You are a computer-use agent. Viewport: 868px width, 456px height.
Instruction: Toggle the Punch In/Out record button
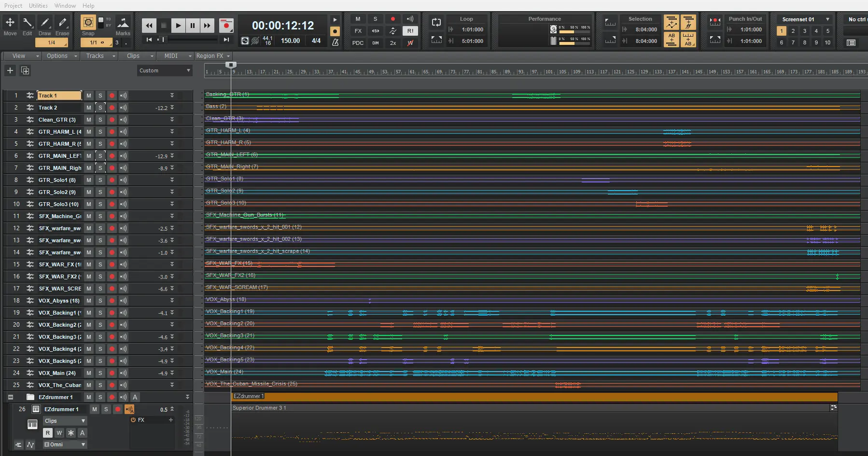(x=715, y=21)
